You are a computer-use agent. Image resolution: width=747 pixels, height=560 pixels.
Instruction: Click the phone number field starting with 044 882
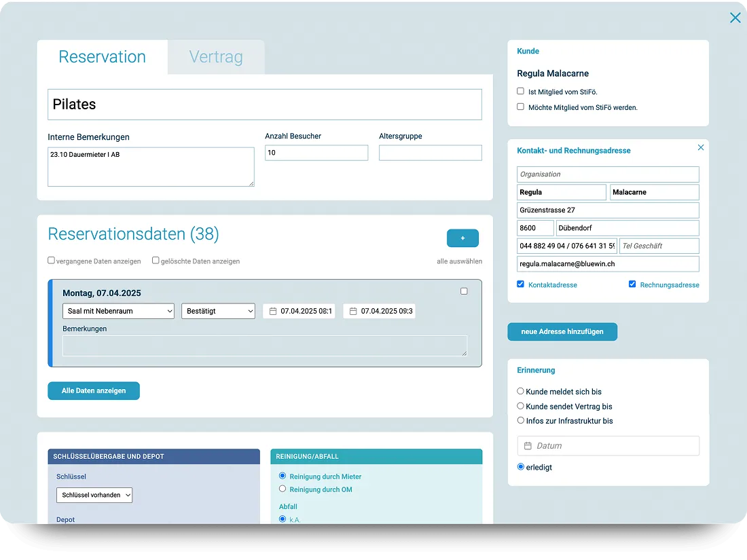(567, 246)
